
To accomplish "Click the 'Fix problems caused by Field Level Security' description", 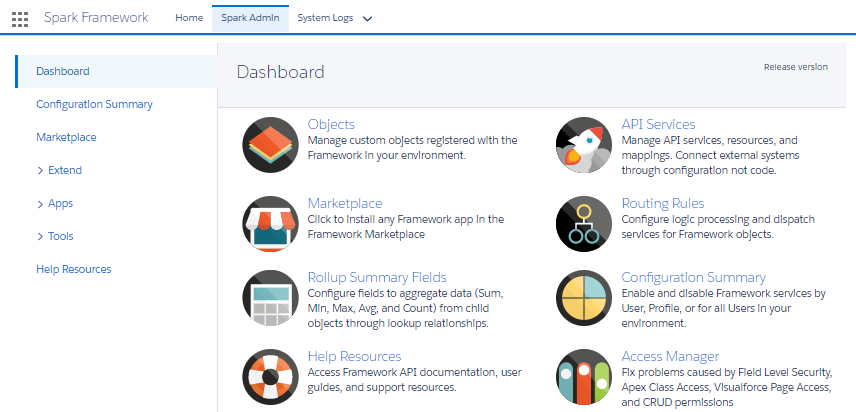I will (x=727, y=387).
